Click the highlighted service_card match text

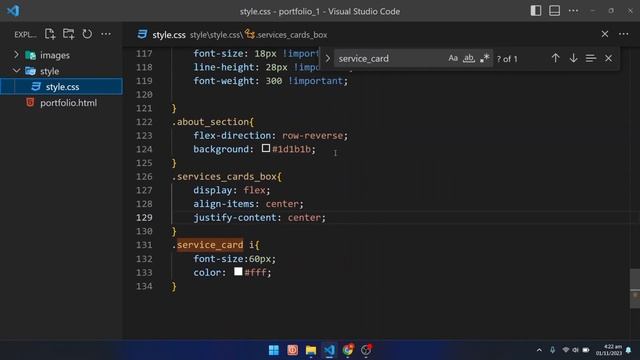[210, 245]
